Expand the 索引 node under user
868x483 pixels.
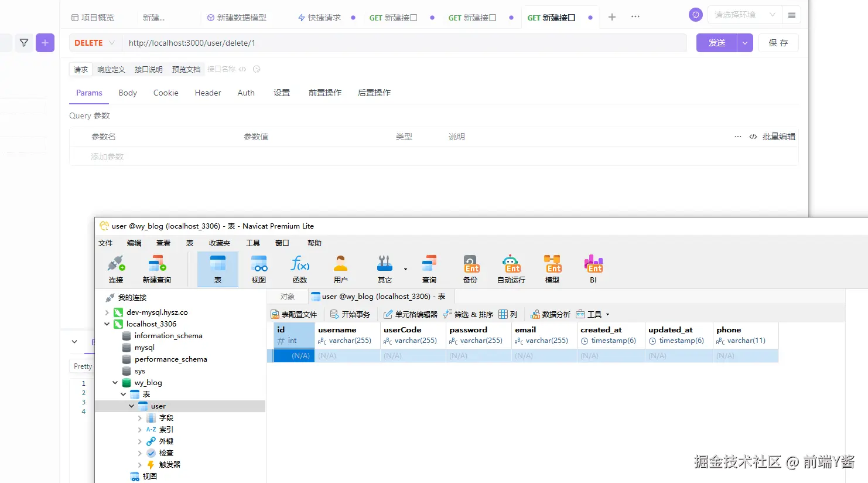tap(140, 430)
